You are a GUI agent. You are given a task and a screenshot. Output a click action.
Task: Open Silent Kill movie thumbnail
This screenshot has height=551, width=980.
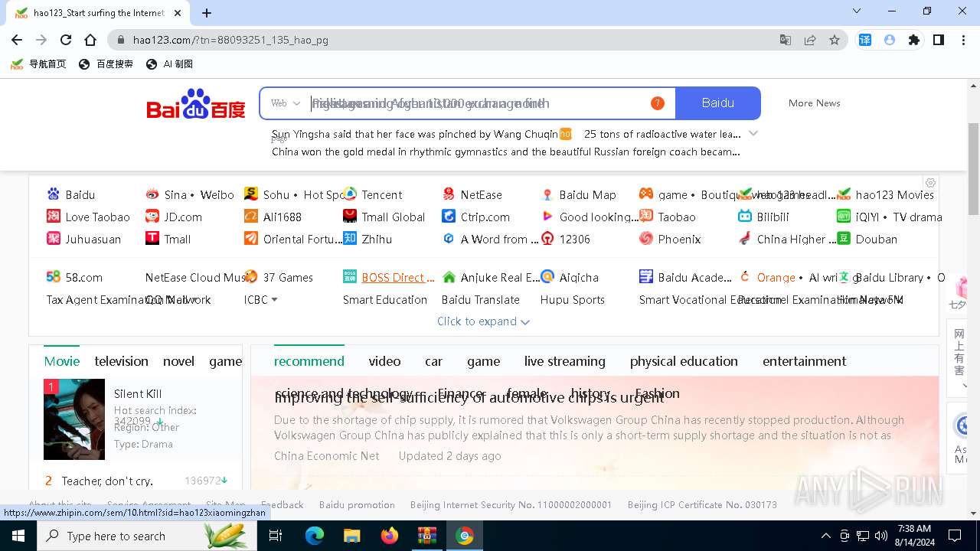click(x=74, y=419)
